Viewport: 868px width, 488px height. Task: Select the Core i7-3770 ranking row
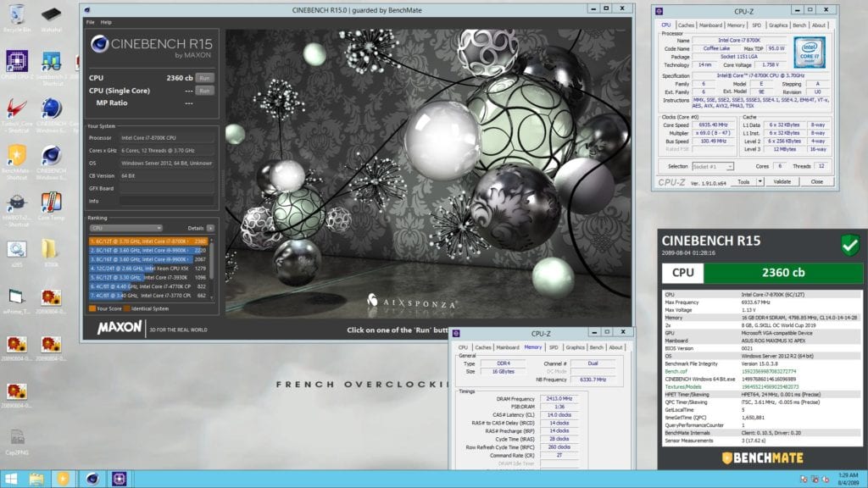(148, 296)
